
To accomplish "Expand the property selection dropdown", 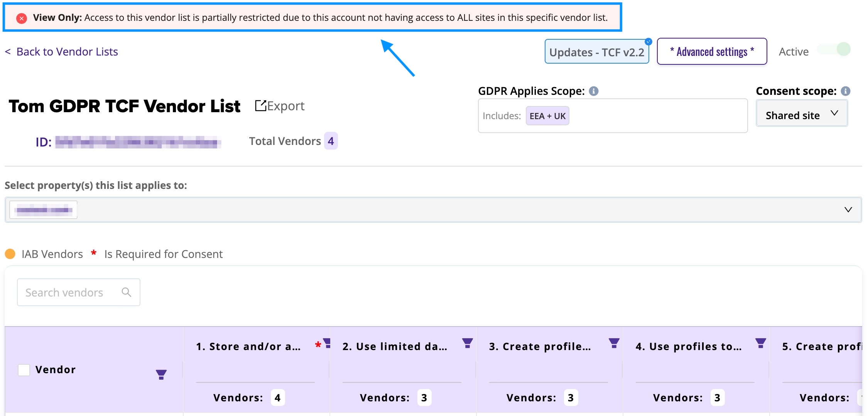I will click(x=848, y=210).
